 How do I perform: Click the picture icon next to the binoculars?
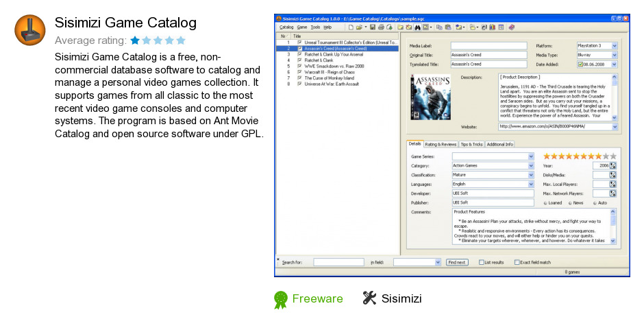coord(426,27)
